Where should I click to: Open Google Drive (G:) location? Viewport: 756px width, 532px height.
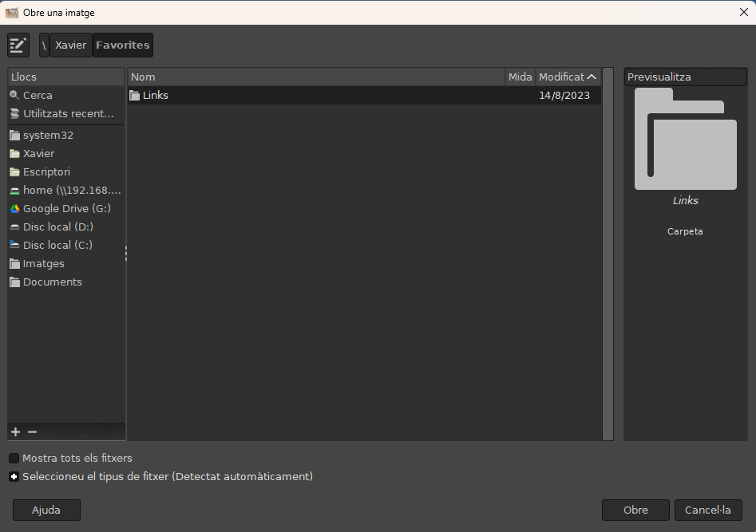(x=66, y=209)
